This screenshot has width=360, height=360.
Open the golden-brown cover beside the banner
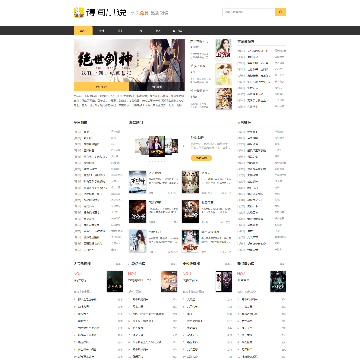(223, 99)
